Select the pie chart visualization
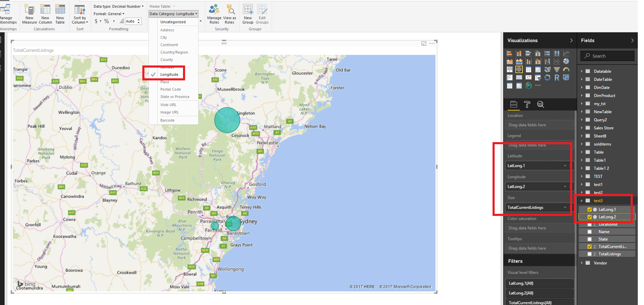Screen dimensions: 644x305 point(566,61)
